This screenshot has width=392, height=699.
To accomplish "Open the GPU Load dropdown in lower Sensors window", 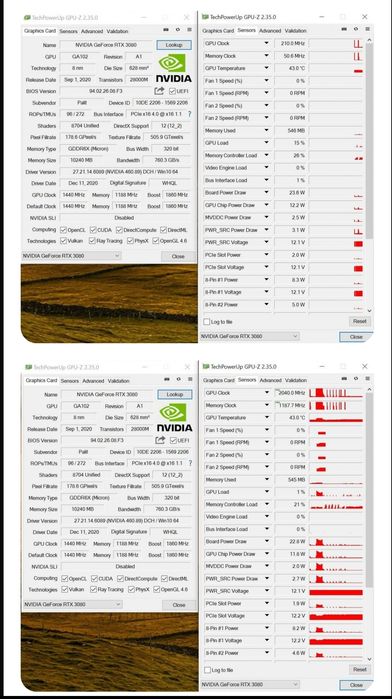I will [x=267, y=492].
